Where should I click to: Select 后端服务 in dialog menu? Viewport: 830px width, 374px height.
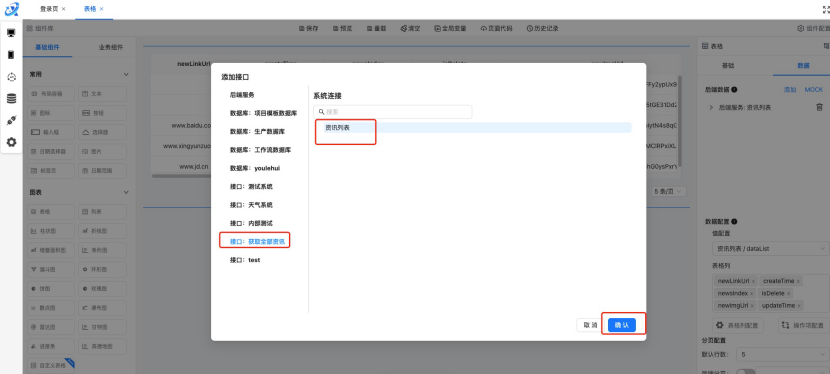(242, 95)
